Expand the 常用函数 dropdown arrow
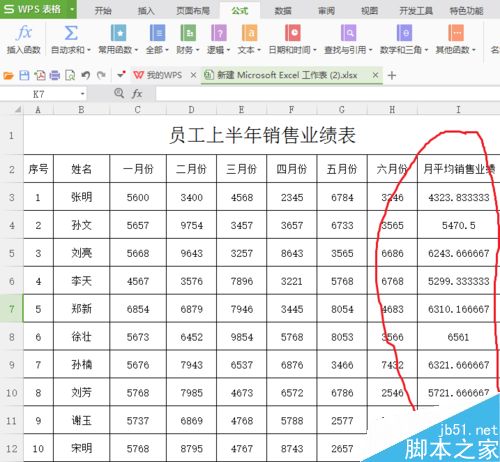The width and height of the screenshot is (500, 462). 136,50
